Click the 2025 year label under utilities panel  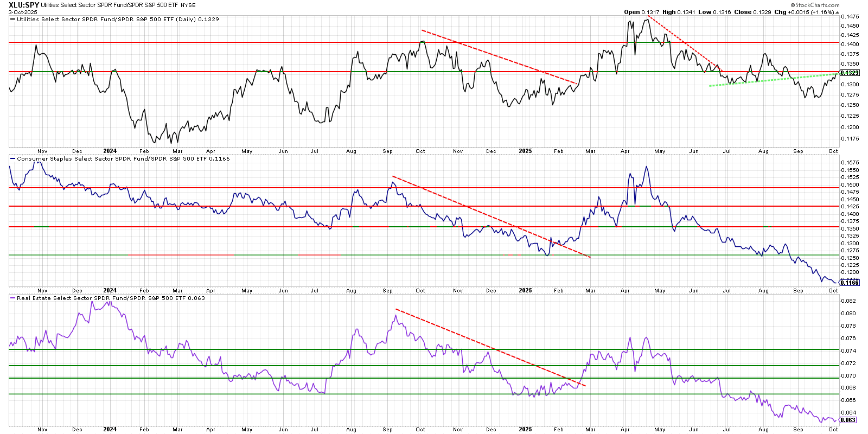525,151
